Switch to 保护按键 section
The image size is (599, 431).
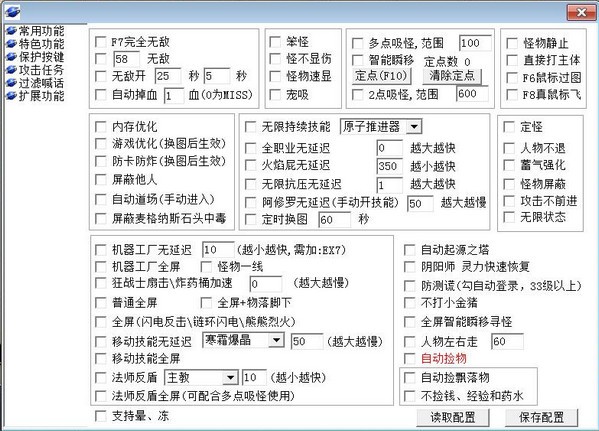point(41,57)
